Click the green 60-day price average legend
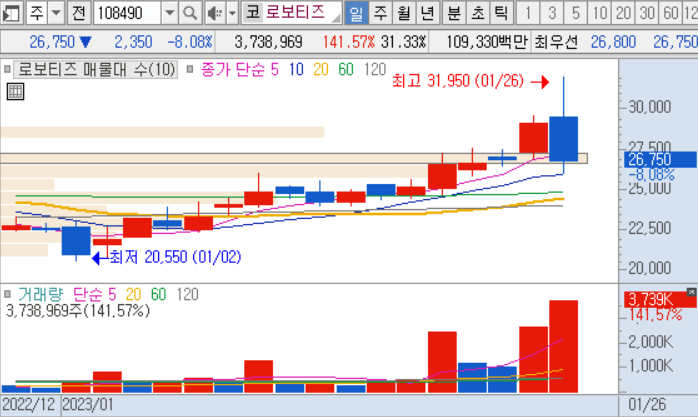This screenshot has width=698, height=417. (346, 70)
